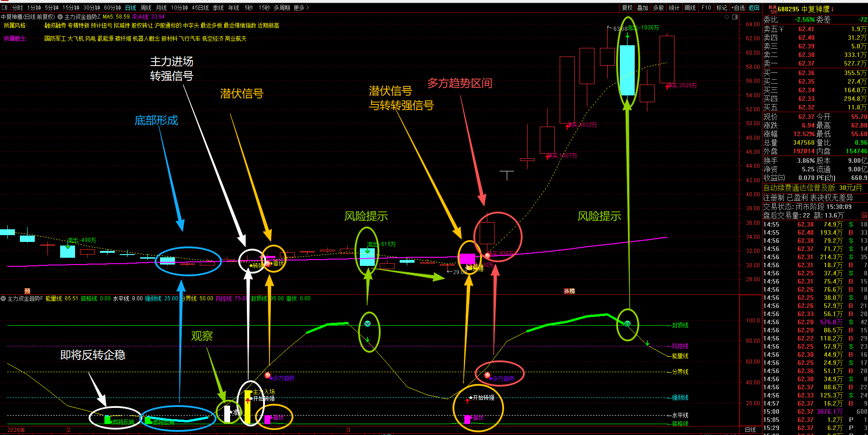The width and height of the screenshot is (868, 435).
Task: Switch to 5秒 period
Action: pos(249,8)
